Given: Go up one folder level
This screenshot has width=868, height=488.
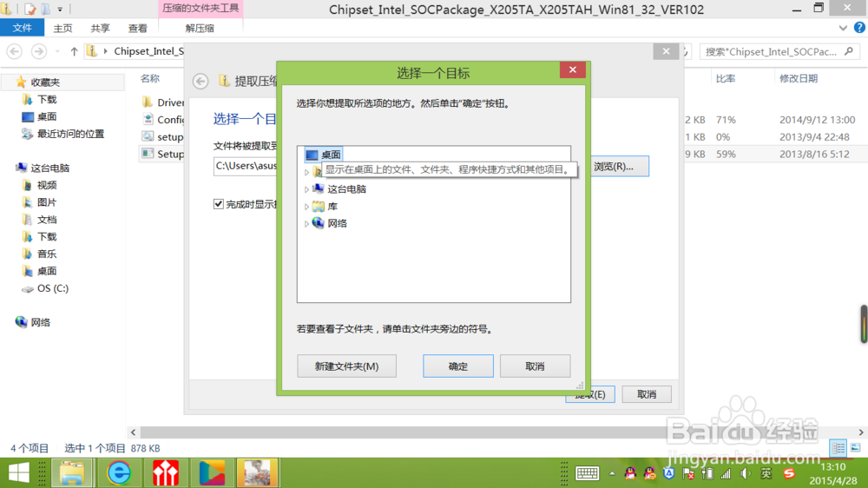Looking at the screenshot, I should click(74, 51).
